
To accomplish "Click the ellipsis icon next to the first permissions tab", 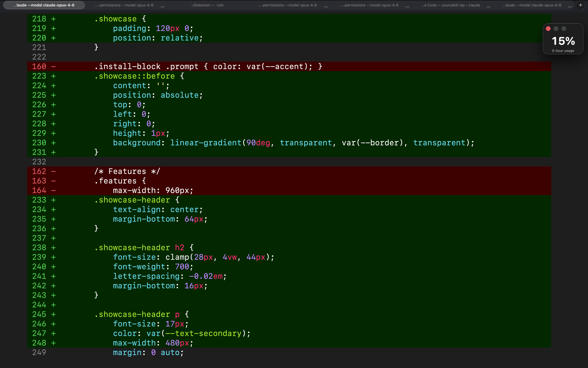I will tap(162, 7).
